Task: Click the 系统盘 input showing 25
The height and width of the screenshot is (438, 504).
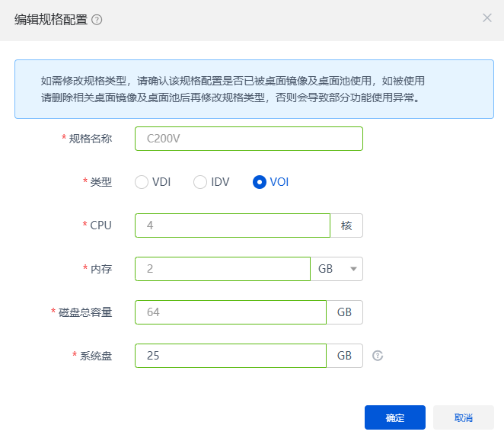Action: (x=230, y=356)
